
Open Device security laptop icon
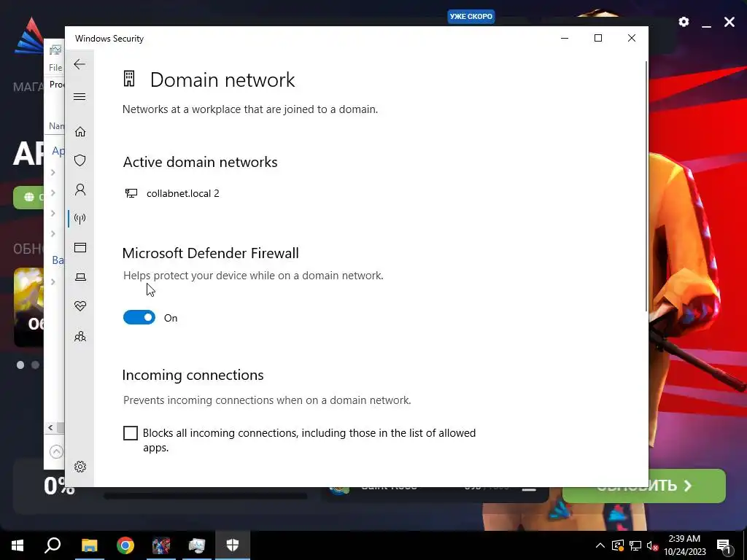[x=80, y=277]
